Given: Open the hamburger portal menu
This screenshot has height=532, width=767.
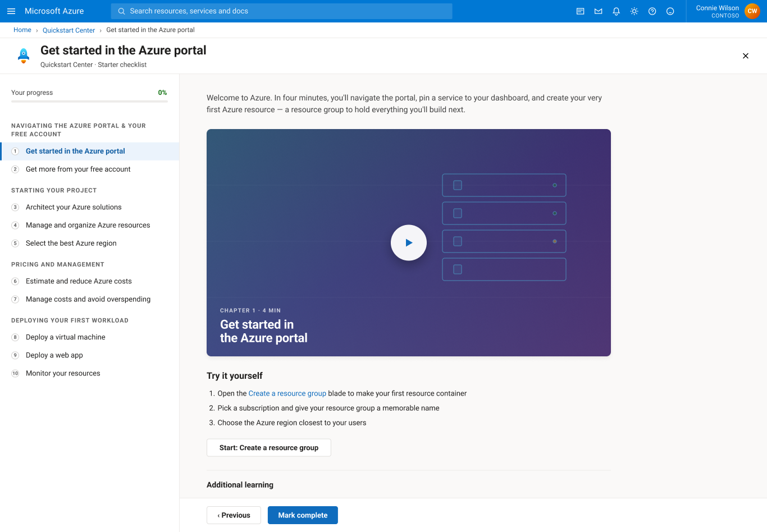Looking at the screenshot, I should (11, 11).
